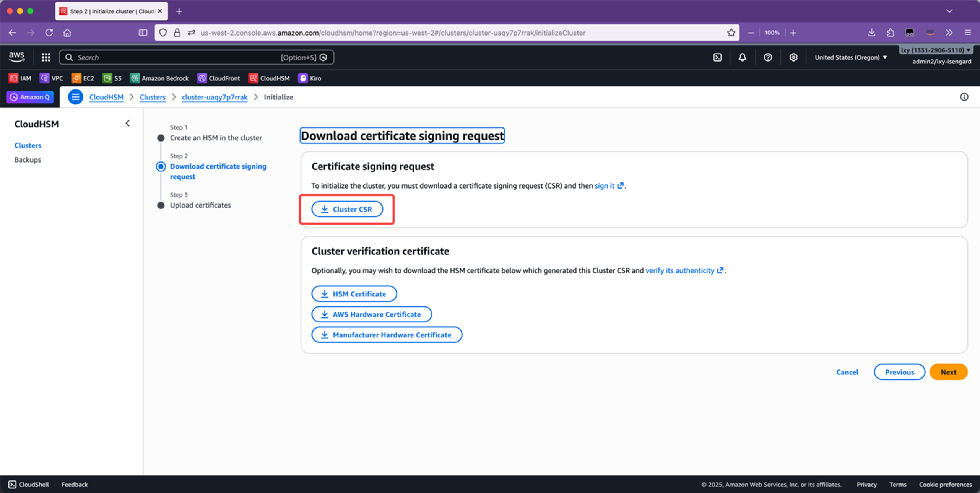Open the Amazon Bedrock shortcut
The height and width of the screenshot is (493, 980).
point(159,78)
